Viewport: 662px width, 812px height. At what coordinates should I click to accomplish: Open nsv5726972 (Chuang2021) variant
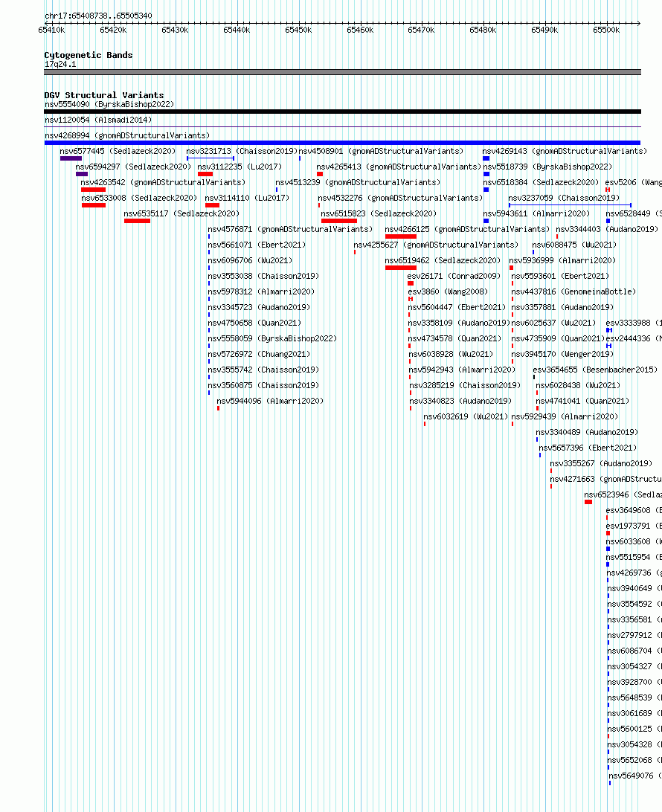click(x=259, y=354)
